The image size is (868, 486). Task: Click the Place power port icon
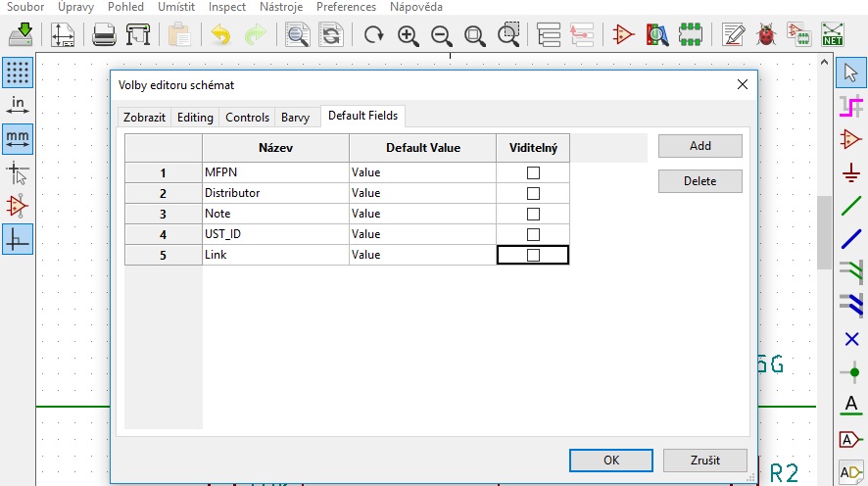(850, 173)
